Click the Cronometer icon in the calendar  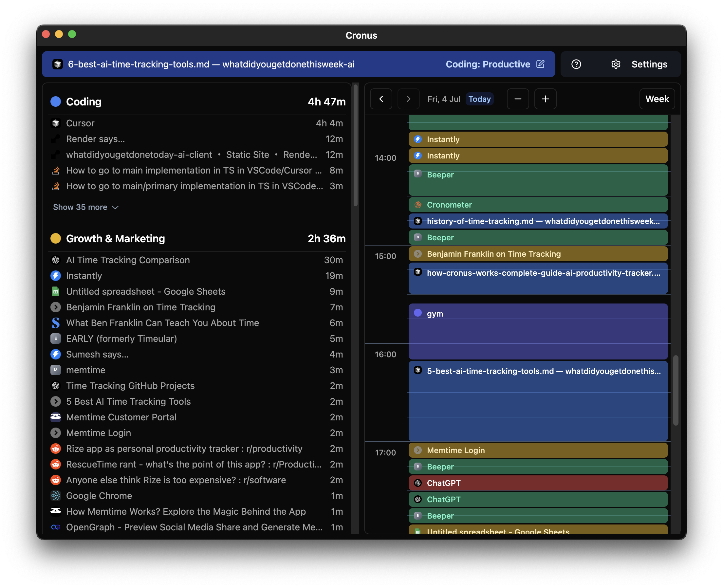[x=418, y=205]
